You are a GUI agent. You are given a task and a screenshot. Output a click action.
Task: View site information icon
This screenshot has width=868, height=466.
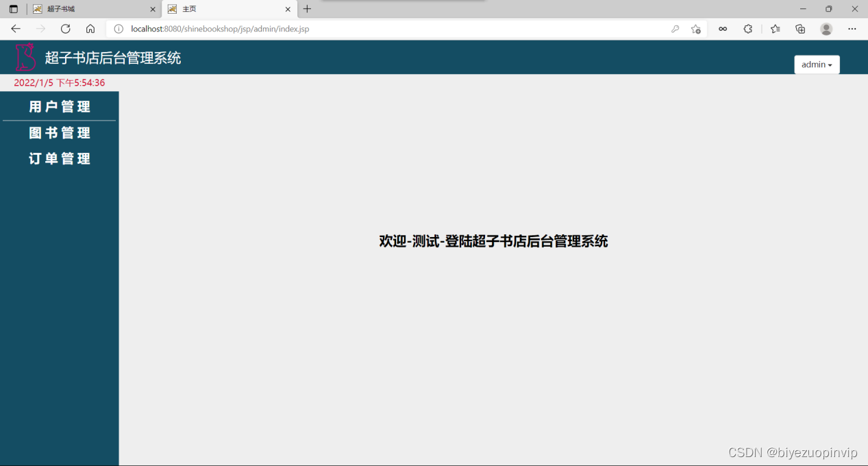pos(119,29)
